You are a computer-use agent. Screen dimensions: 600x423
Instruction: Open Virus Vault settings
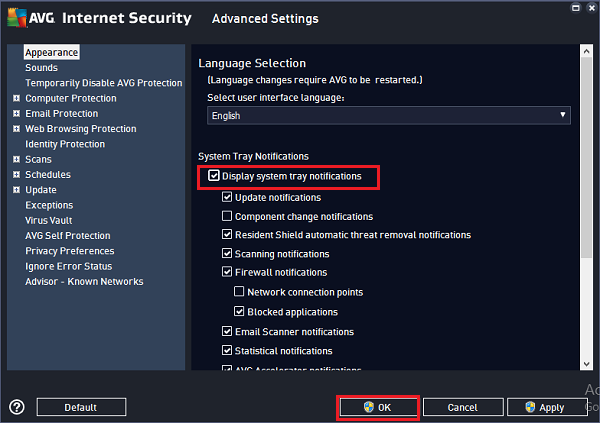48,220
